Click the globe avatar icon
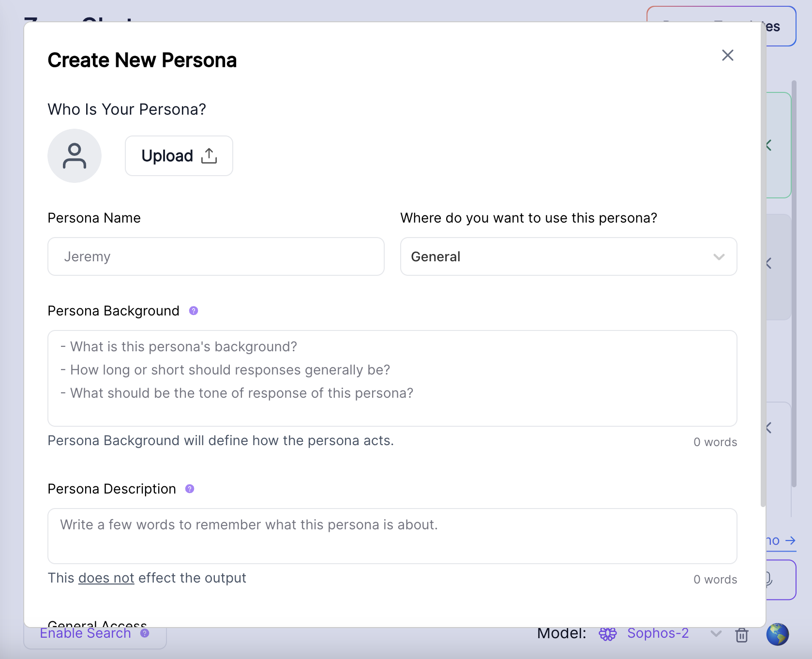 coord(778,634)
